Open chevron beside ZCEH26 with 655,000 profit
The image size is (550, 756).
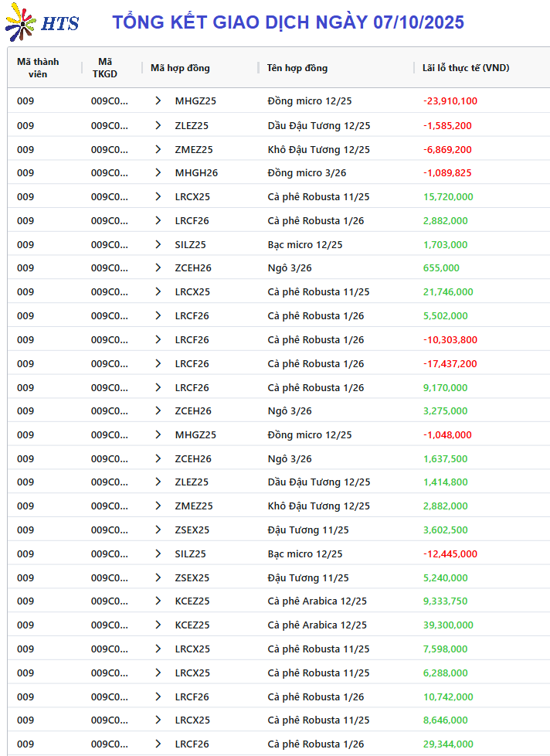158,268
